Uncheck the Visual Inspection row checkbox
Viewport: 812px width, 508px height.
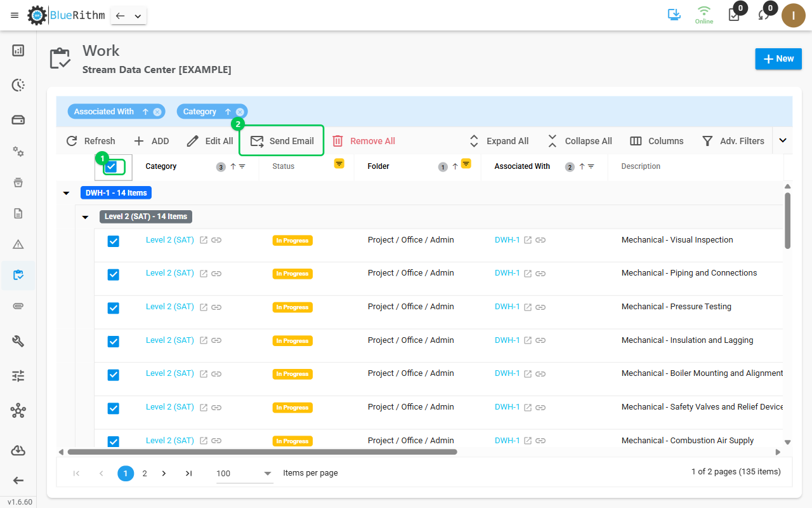click(114, 241)
